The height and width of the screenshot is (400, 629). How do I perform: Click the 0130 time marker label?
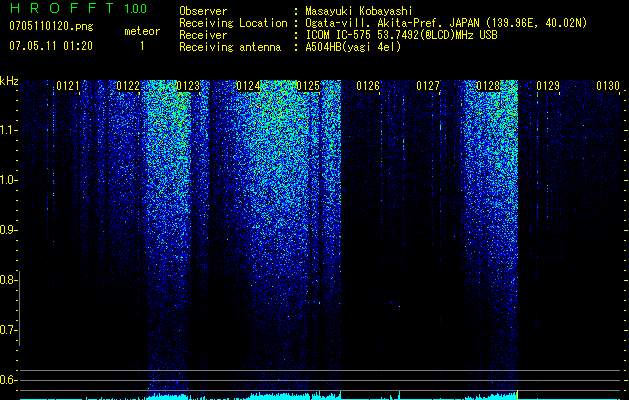pos(608,86)
